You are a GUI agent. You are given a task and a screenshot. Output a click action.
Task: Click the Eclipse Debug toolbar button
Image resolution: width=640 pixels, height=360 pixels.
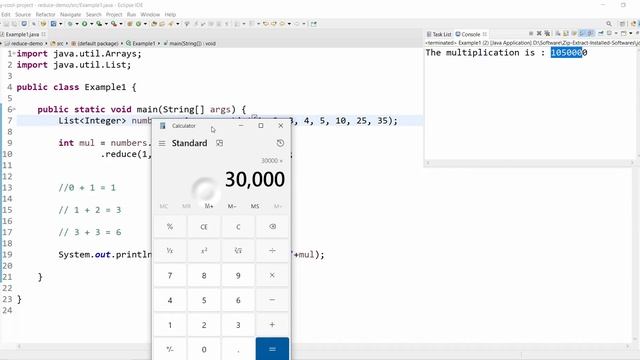(70, 24)
